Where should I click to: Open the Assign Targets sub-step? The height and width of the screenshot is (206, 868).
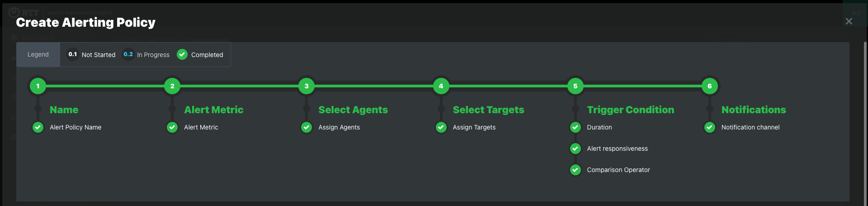[x=474, y=127]
